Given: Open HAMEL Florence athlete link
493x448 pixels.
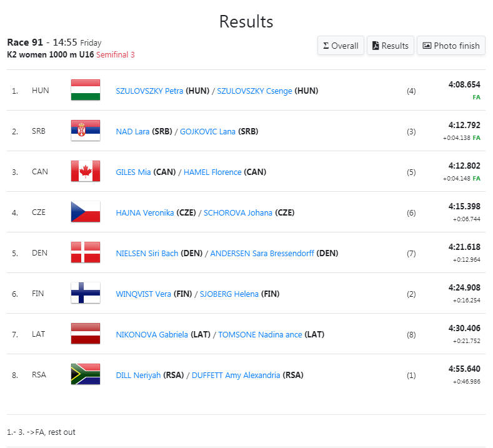Looking at the screenshot, I should [x=212, y=172].
